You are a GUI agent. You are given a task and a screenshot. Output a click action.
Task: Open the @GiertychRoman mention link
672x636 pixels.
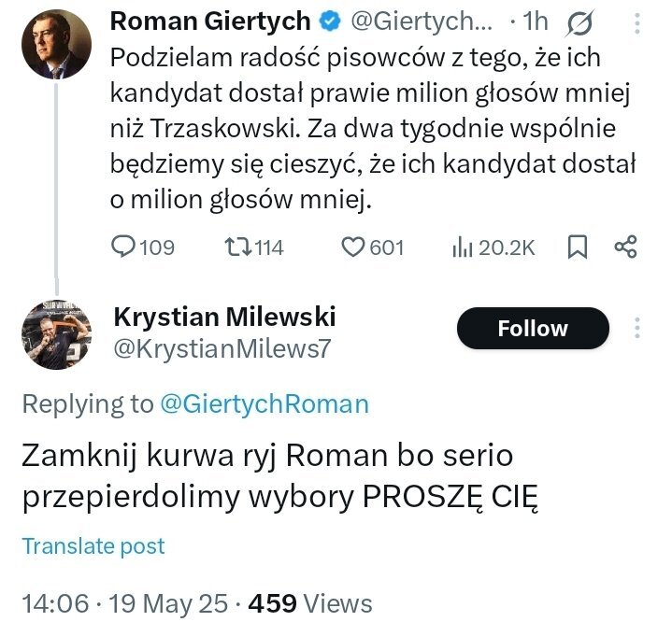click(x=264, y=403)
